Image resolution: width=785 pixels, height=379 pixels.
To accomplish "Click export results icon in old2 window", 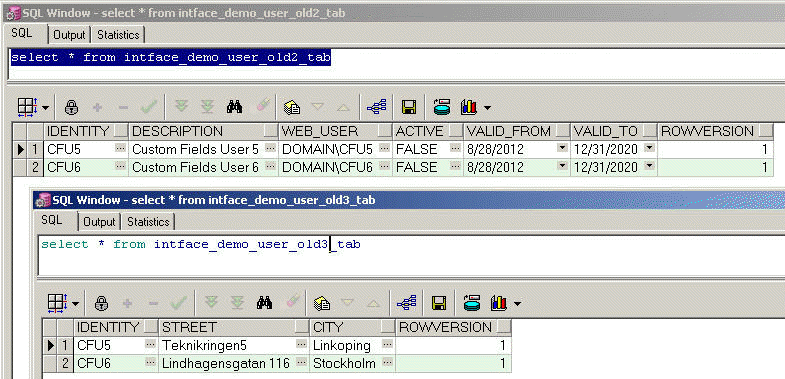I will 442,107.
